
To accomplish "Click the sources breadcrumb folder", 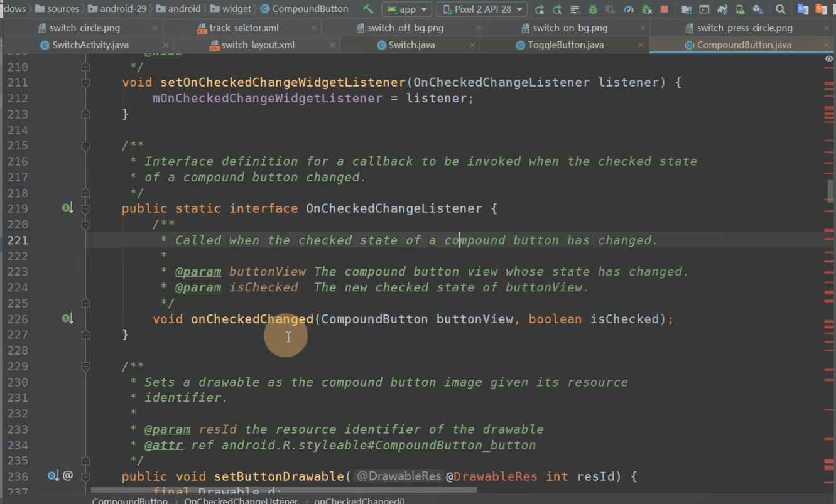I will tap(57, 9).
